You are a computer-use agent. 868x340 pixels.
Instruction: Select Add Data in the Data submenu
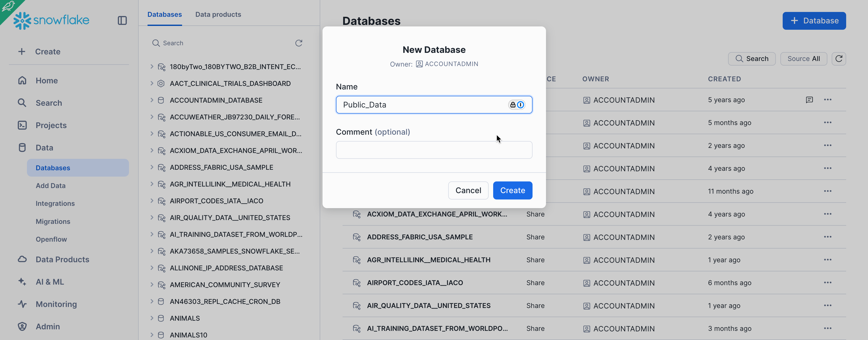(x=51, y=186)
